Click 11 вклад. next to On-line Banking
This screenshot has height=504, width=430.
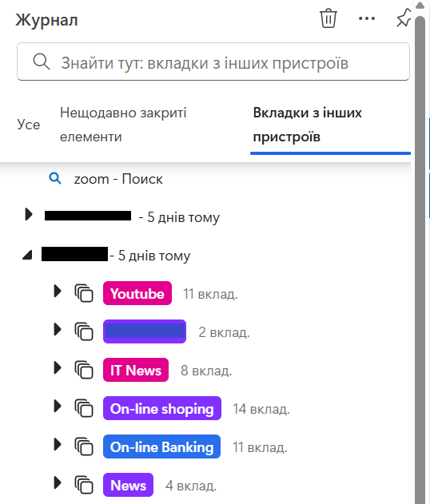coord(260,447)
